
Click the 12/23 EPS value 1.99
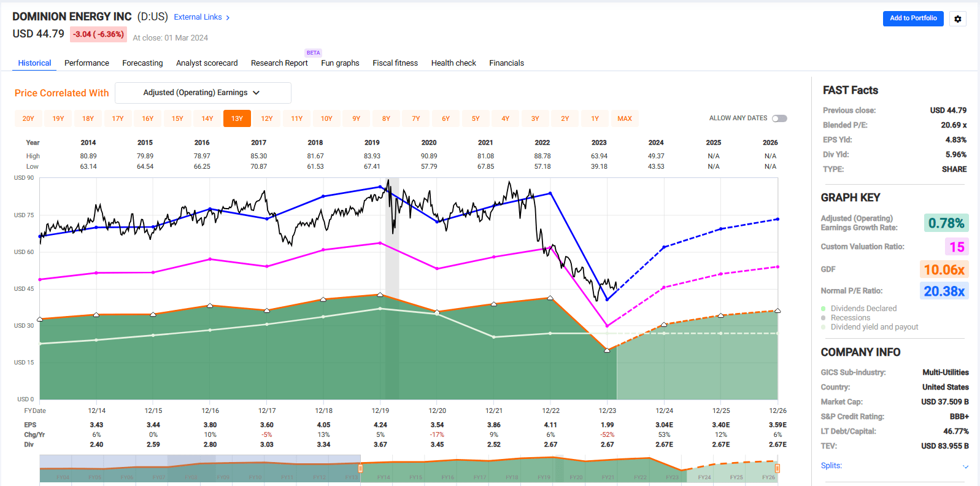pos(608,425)
